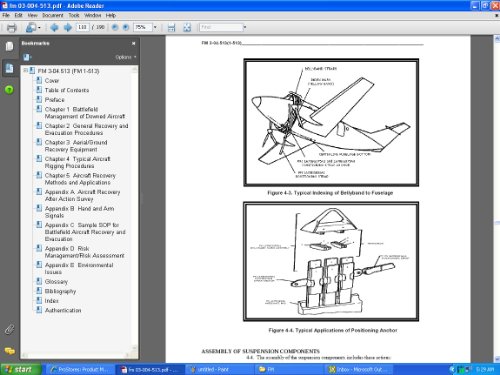This screenshot has width=500, height=375.
Task: Switch to Inbox - Microsoft Outlook taskbar button
Action: (359, 369)
